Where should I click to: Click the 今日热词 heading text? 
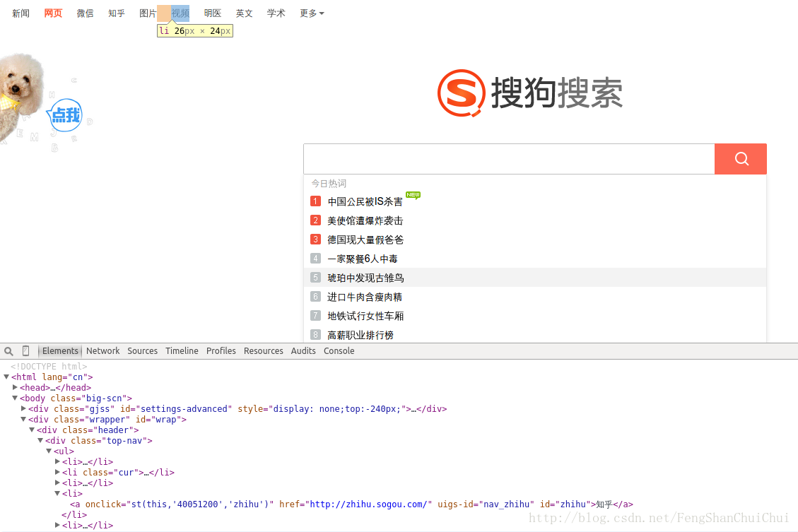pyautogui.click(x=329, y=183)
